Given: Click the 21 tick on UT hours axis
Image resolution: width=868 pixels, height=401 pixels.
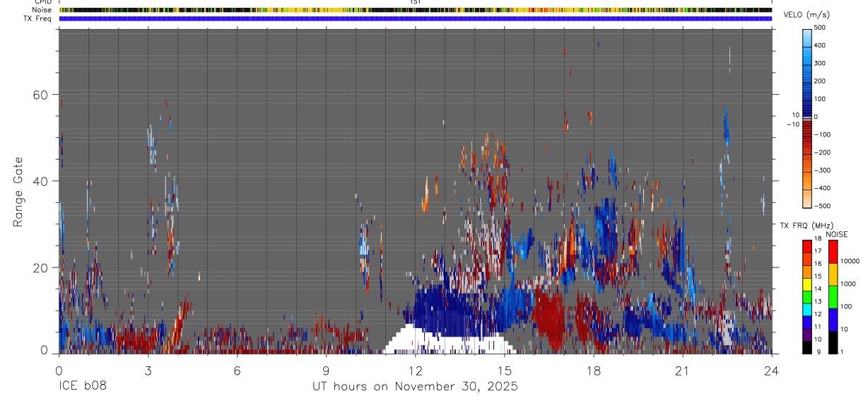Looking at the screenshot, I should point(682,370).
